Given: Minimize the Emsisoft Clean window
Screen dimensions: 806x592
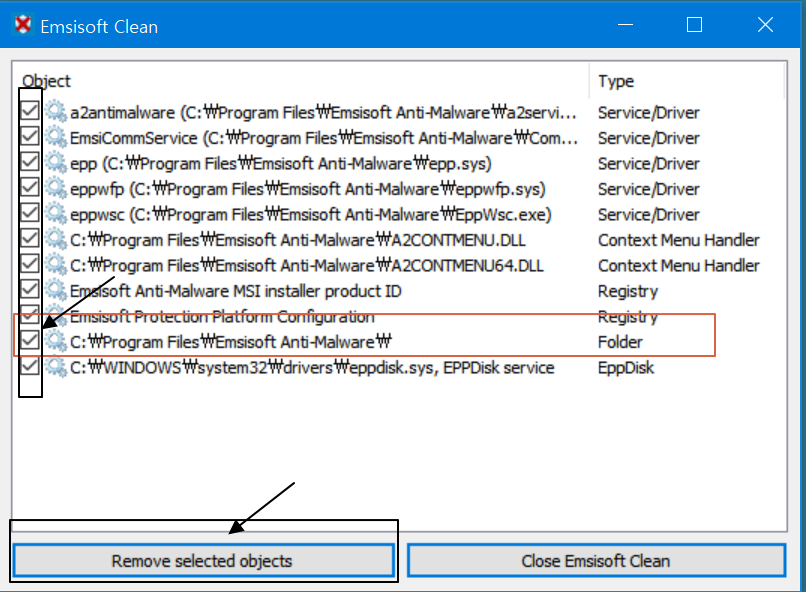Looking at the screenshot, I should [x=625, y=25].
